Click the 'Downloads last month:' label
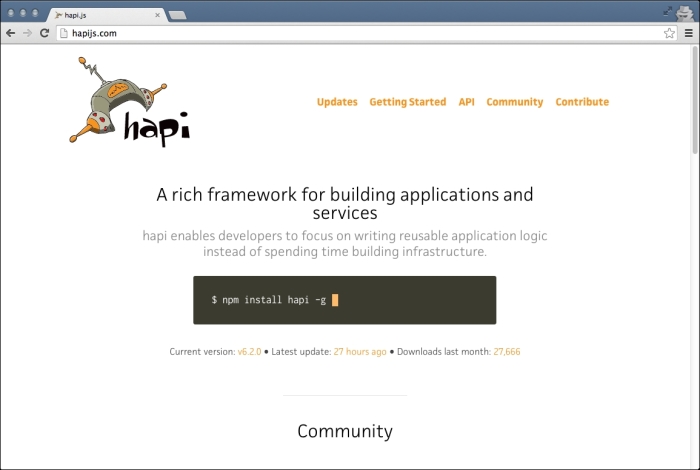This screenshot has height=470, width=700. (444, 352)
